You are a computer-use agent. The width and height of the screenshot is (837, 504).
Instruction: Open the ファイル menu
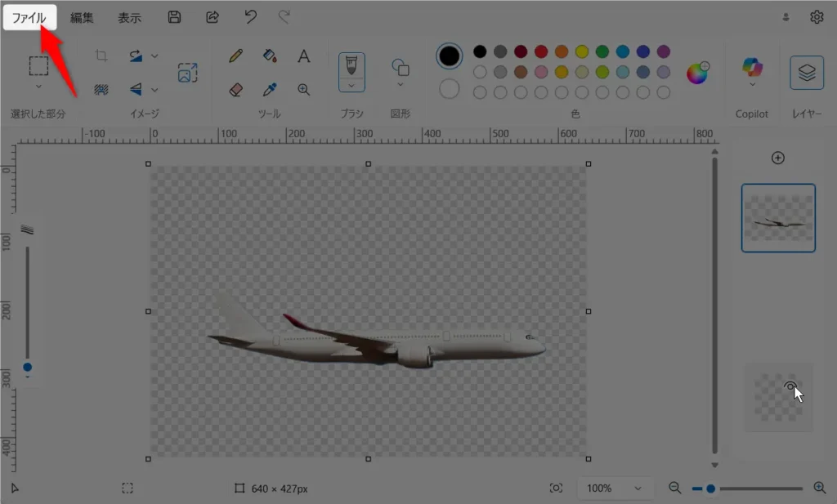(x=29, y=18)
